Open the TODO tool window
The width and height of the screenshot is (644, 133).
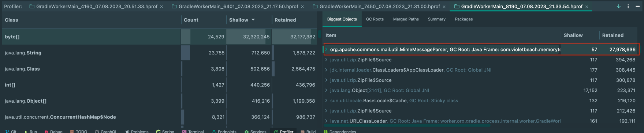click(78, 131)
